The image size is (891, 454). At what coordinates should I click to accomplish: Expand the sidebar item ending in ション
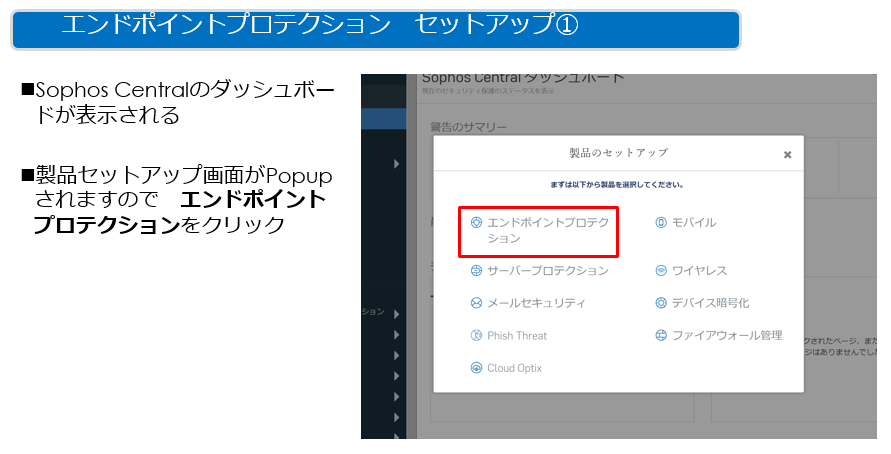pos(397,314)
